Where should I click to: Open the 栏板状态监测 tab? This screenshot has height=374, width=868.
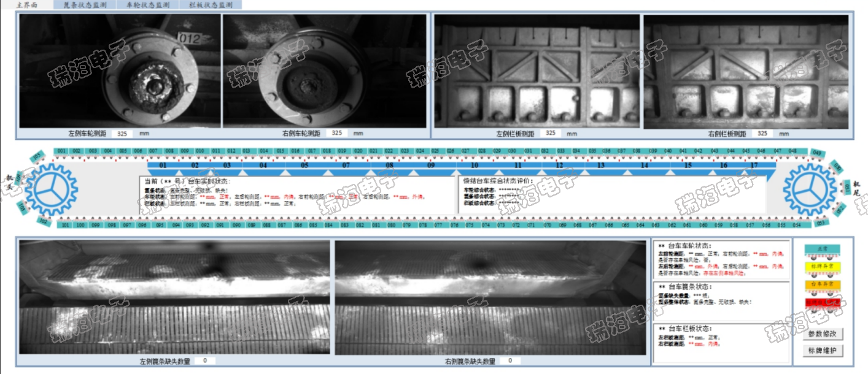211,5
